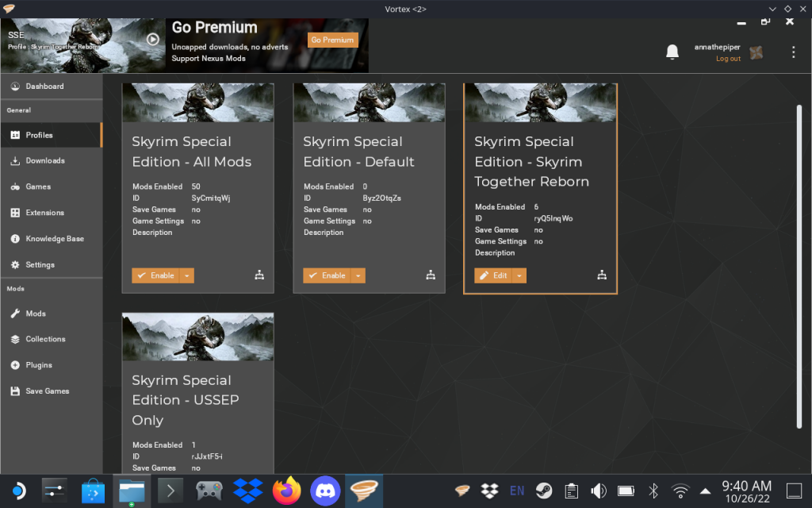The height and width of the screenshot is (508, 812).
Task: Click the notification bell icon
Action: coord(672,52)
